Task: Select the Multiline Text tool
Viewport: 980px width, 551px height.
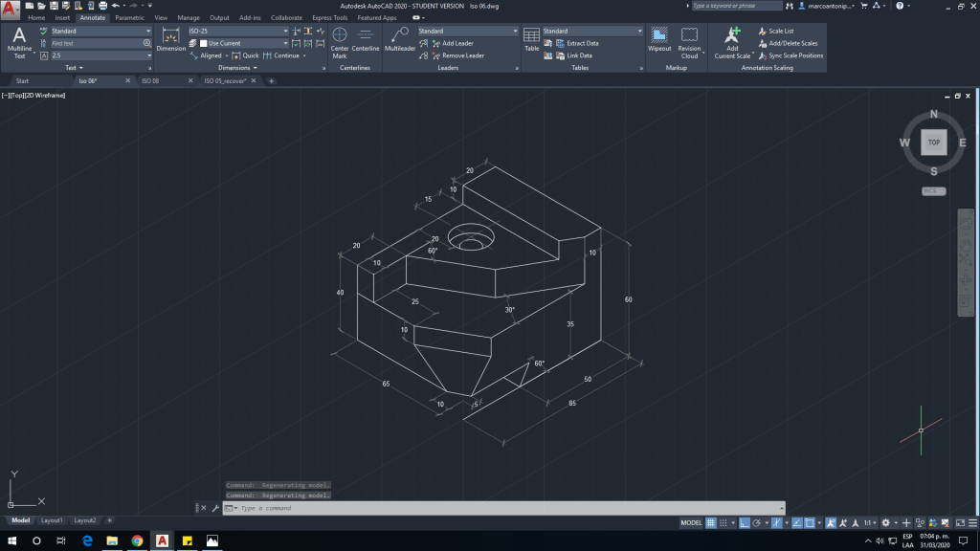Action: point(19,42)
